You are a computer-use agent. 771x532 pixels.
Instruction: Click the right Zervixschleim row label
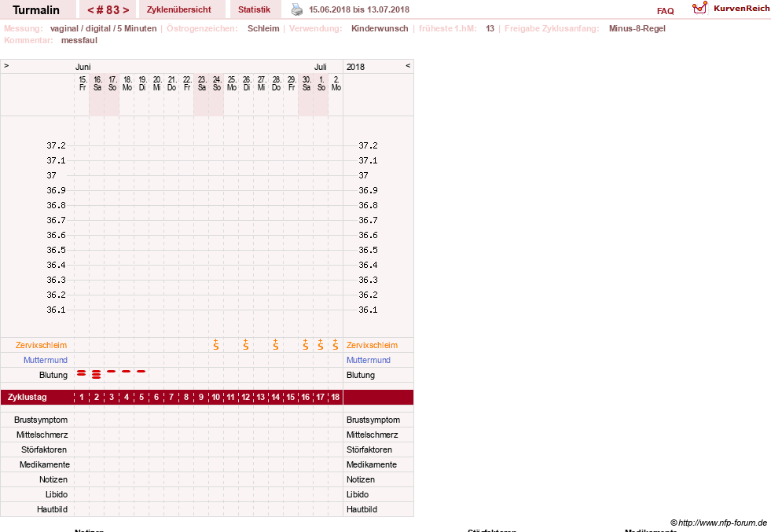click(x=372, y=345)
